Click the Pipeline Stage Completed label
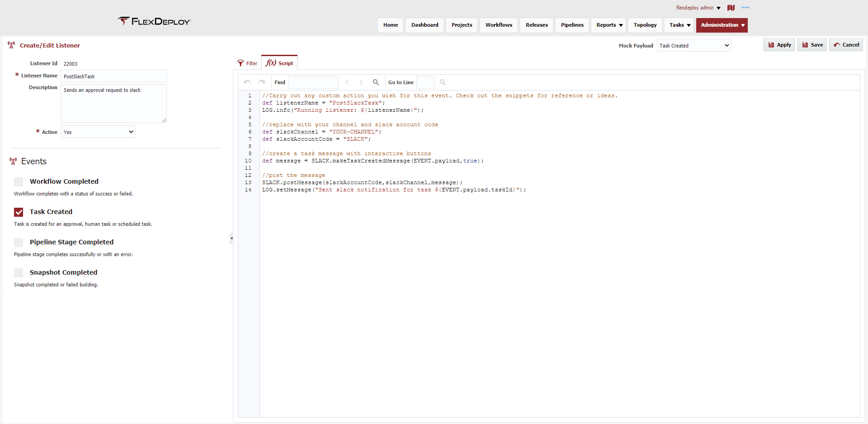 (x=71, y=242)
